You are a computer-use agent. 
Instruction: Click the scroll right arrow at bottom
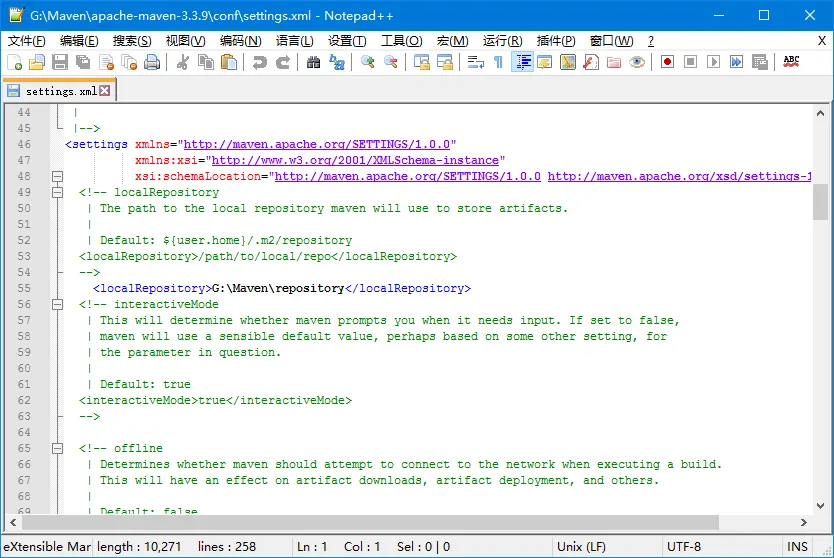tap(803, 522)
